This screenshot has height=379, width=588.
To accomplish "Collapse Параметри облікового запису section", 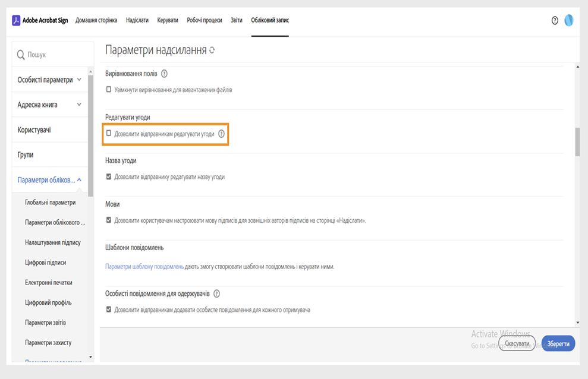I will pyautogui.click(x=79, y=180).
